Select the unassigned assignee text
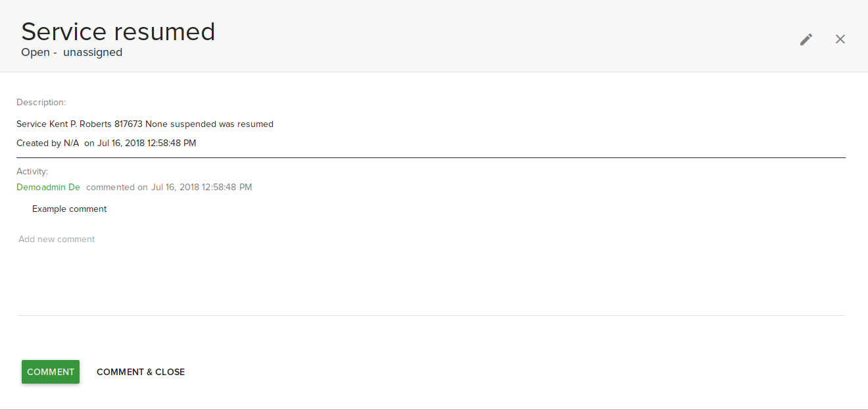The height and width of the screenshot is (410, 868). 93,53
